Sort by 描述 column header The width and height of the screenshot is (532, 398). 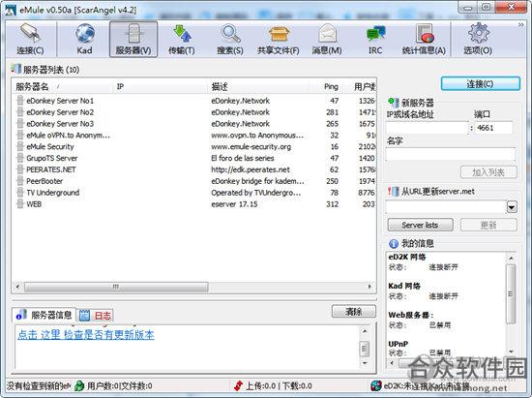click(x=258, y=87)
